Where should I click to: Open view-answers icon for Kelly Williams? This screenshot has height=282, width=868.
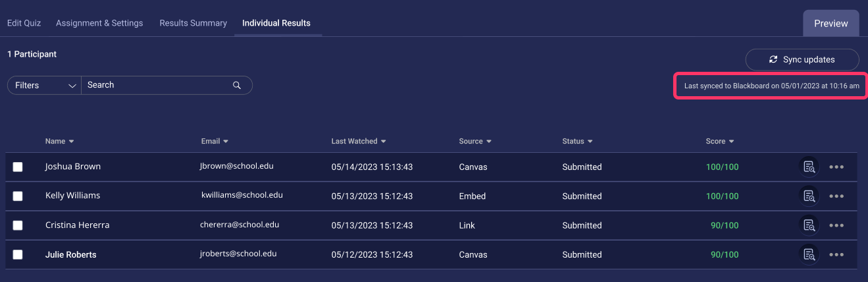coord(809,196)
